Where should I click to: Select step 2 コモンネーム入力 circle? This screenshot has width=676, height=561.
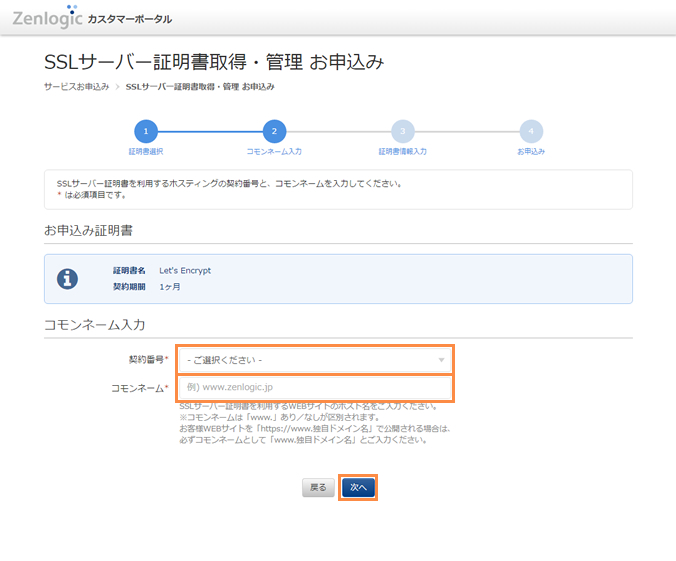point(274,131)
